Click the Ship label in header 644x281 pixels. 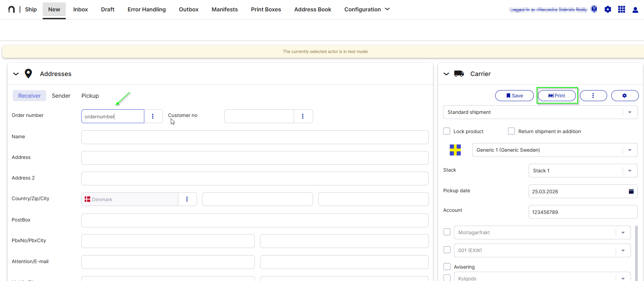31,9
